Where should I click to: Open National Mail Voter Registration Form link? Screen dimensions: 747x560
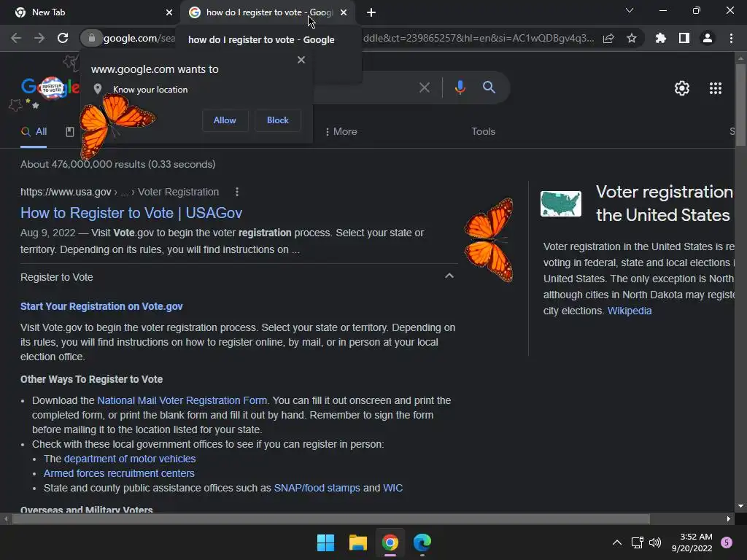(182, 400)
